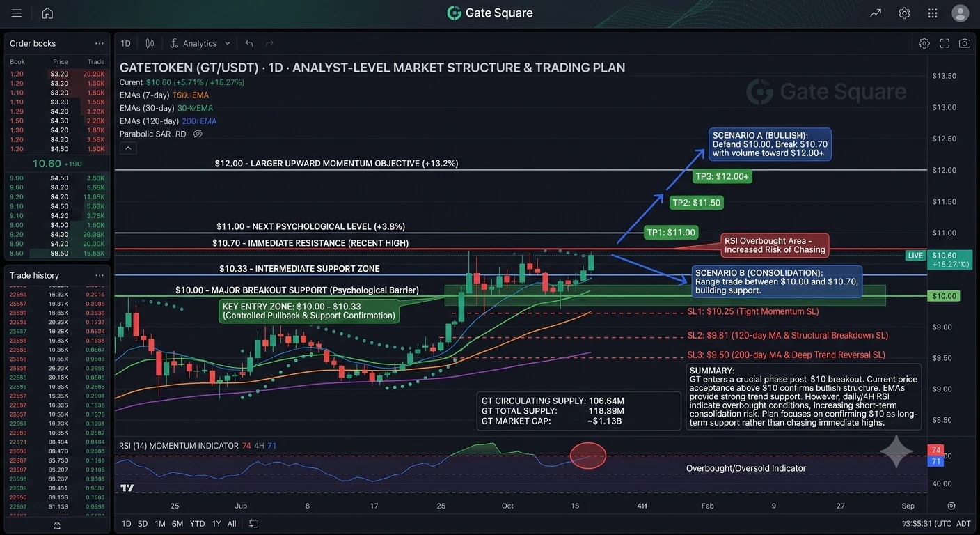Open the Analytics indicators dropdown
Screen dimensions: 980x535
[x=200, y=43]
